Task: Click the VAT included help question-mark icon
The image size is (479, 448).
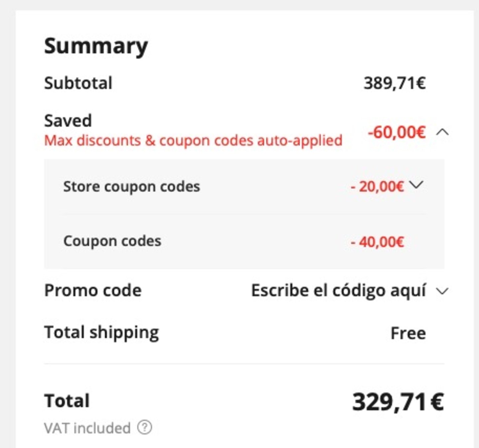Action: (x=145, y=427)
